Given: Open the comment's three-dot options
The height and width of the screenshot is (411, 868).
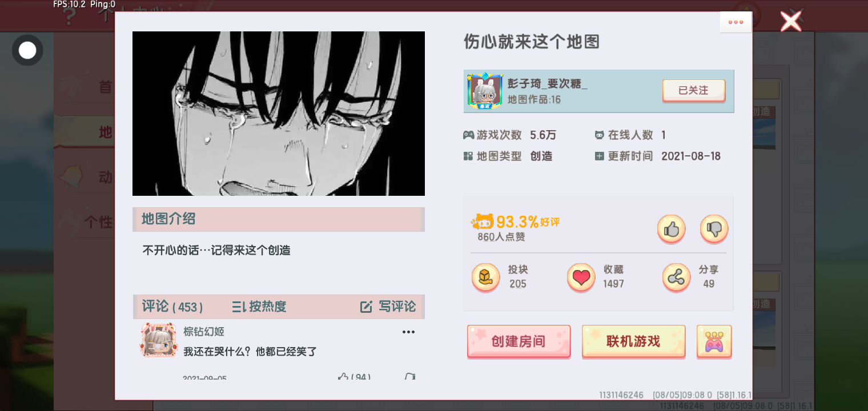Looking at the screenshot, I should (408, 332).
